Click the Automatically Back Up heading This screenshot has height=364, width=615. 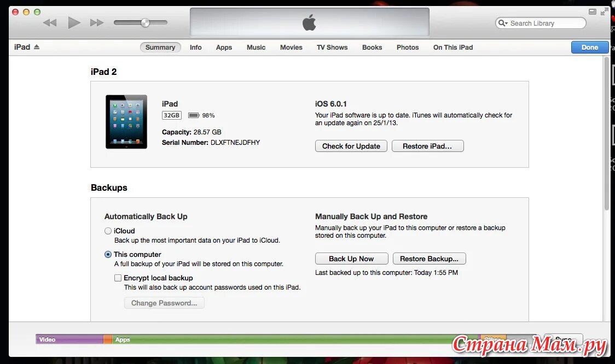click(146, 216)
